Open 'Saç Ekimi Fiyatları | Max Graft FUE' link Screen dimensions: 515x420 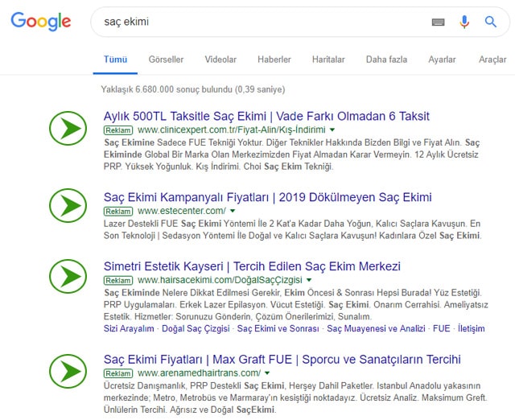pos(282,360)
